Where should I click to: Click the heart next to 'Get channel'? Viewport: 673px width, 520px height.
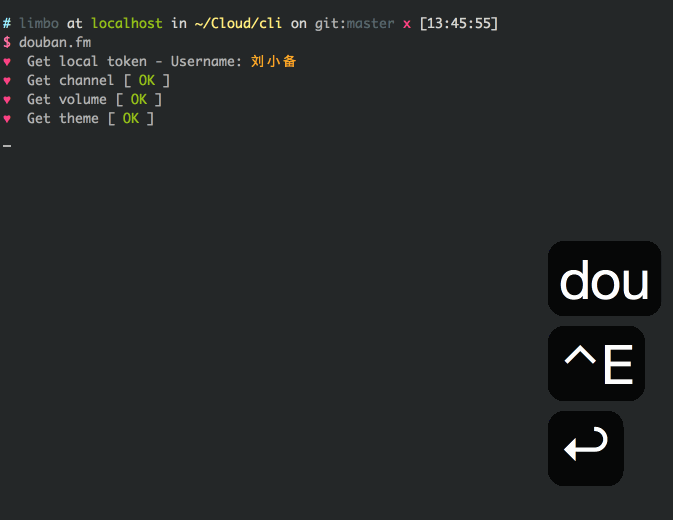(x=7, y=81)
